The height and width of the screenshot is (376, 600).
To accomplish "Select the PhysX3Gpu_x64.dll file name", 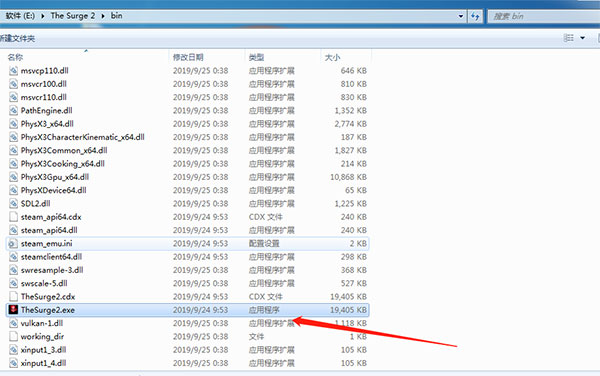I will click(55, 177).
